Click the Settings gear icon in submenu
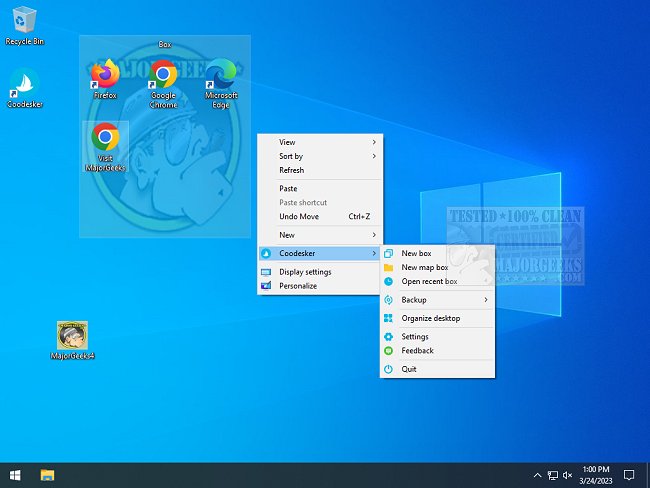The image size is (650, 488). point(388,337)
